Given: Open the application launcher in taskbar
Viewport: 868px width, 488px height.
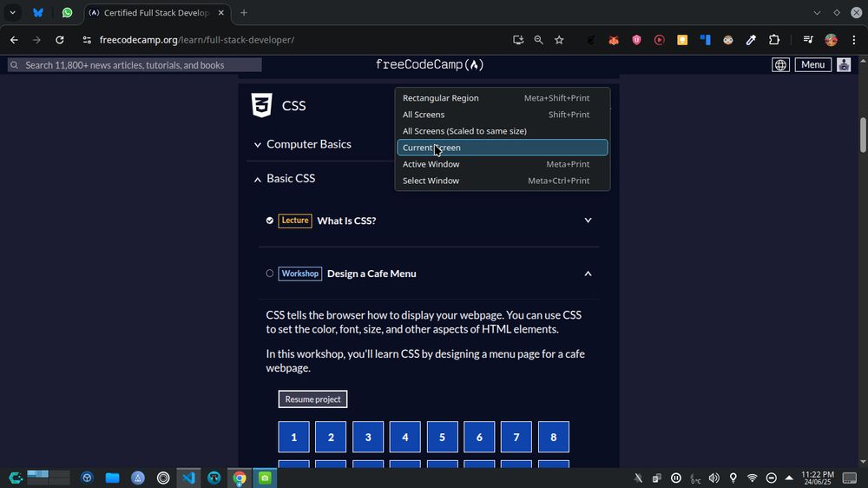Looking at the screenshot, I should [15, 478].
